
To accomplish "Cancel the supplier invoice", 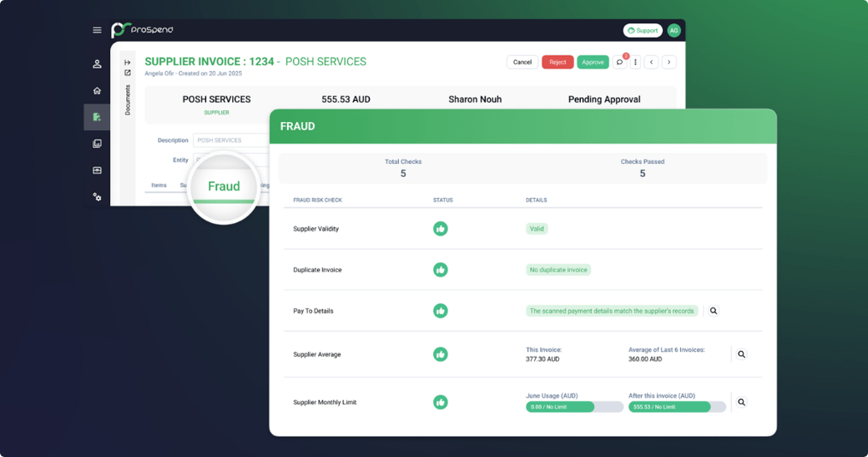I will [522, 62].
